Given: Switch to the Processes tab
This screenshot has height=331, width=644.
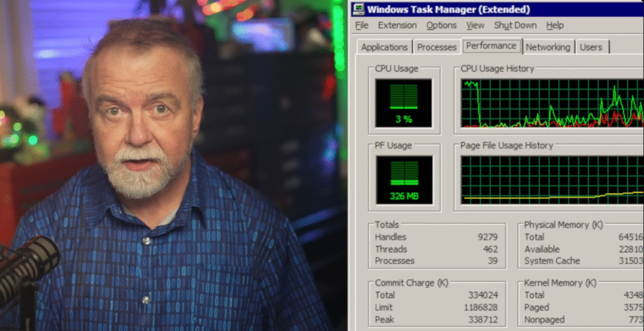Looking at the screenshot, I should [436, 47].
